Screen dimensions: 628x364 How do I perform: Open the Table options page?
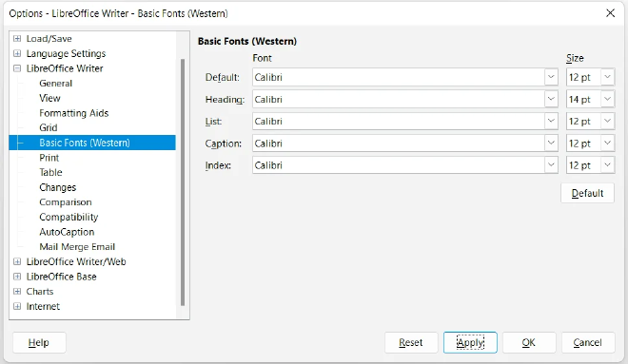pos(50,172)
